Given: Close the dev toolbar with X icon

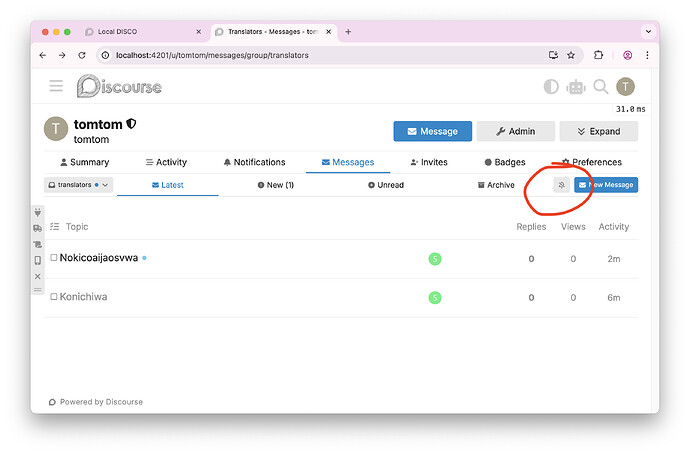Looking at the screenshot, I should [38, 276].
